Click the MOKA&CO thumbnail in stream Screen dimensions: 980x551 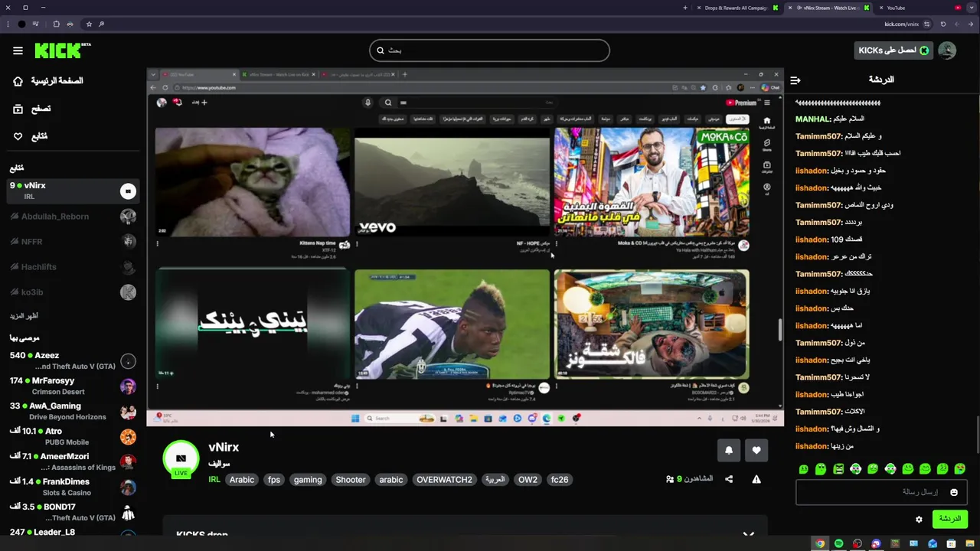[652, 182]
